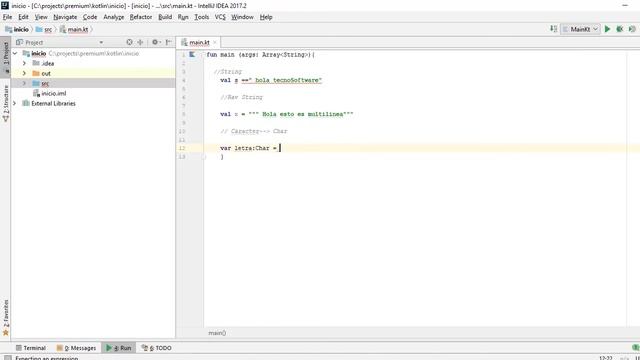Run MainKt with the green play button

tap(607, 29)
